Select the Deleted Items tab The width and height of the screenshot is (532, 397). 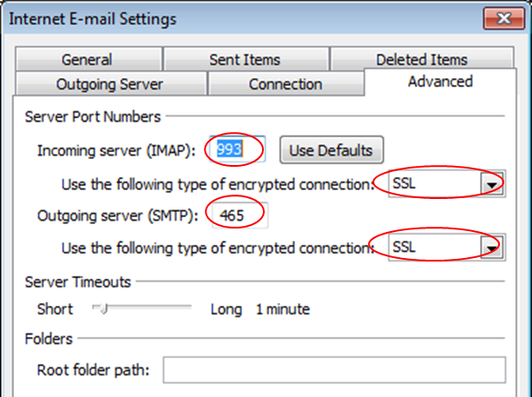tap(422, 58)
